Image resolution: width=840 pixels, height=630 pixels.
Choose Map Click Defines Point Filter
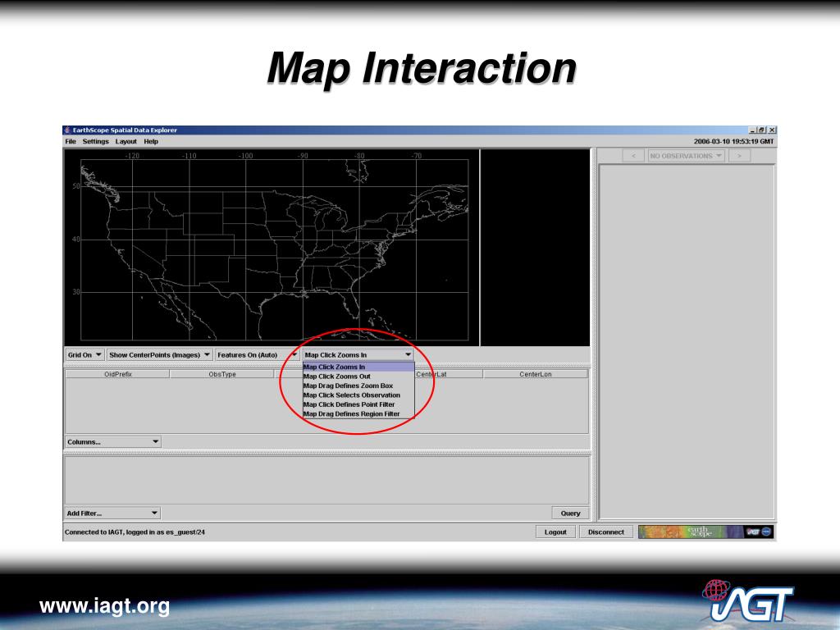[x=358, y=404]
